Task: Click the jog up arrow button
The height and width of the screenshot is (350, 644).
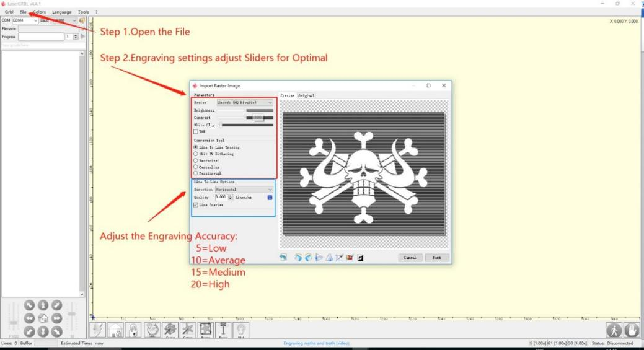Action: [43, 305]
